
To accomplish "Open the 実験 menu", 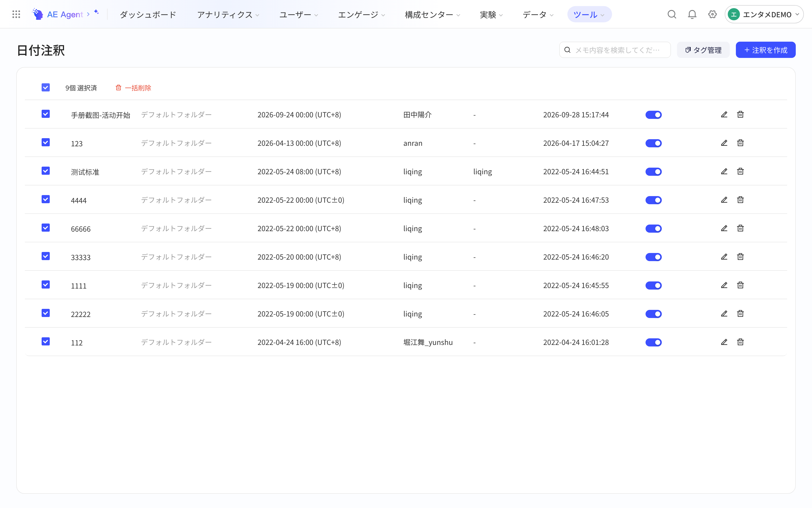I will pyautogui.click(x=491, y=14).
